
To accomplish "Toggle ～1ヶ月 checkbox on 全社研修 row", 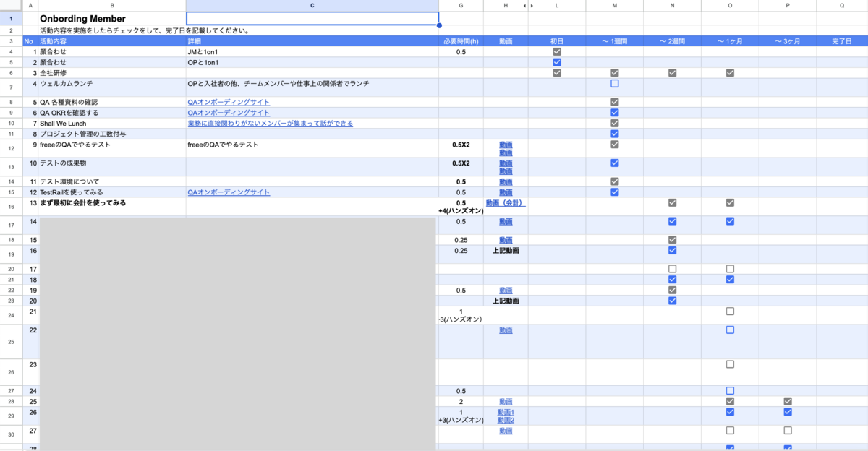I will click(730, 72).
